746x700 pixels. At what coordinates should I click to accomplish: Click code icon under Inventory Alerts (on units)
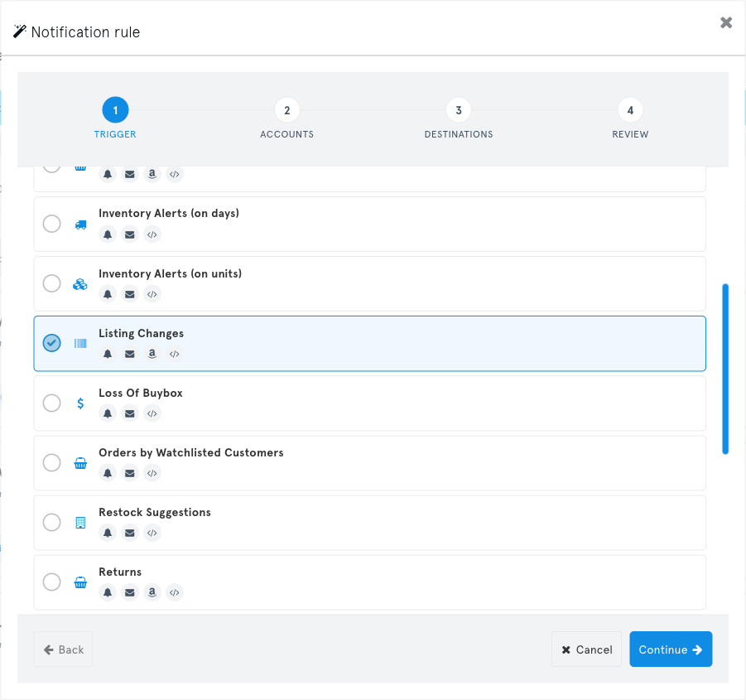point(152,294)
